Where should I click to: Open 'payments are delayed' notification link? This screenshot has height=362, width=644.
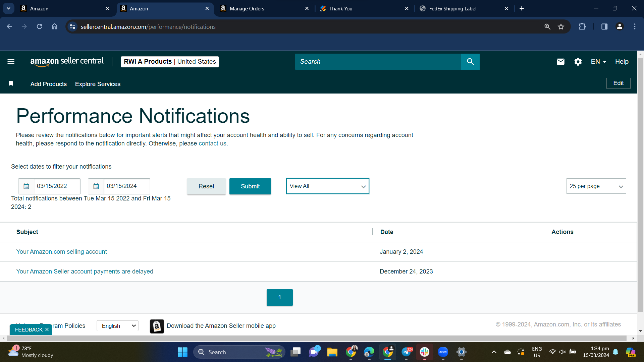[85, 271]
